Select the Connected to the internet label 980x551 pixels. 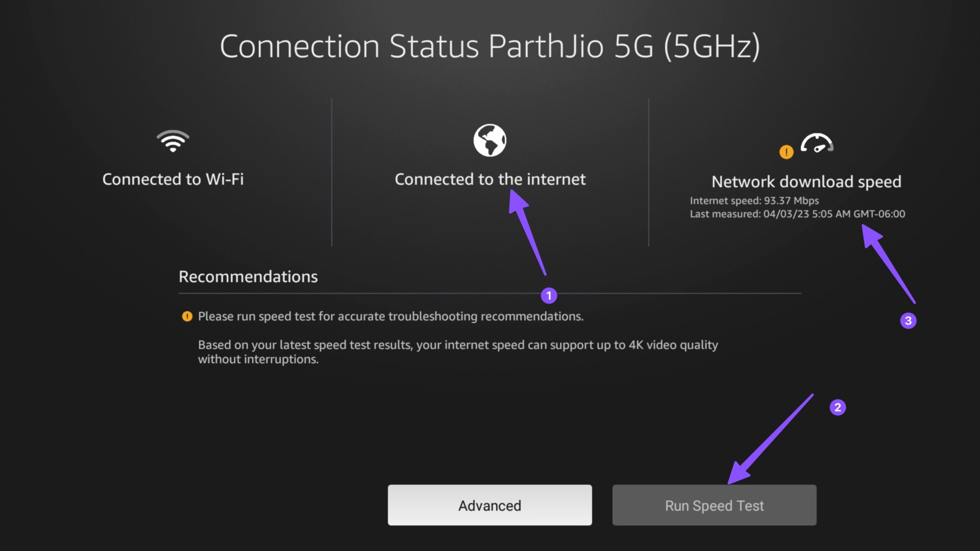490,180
